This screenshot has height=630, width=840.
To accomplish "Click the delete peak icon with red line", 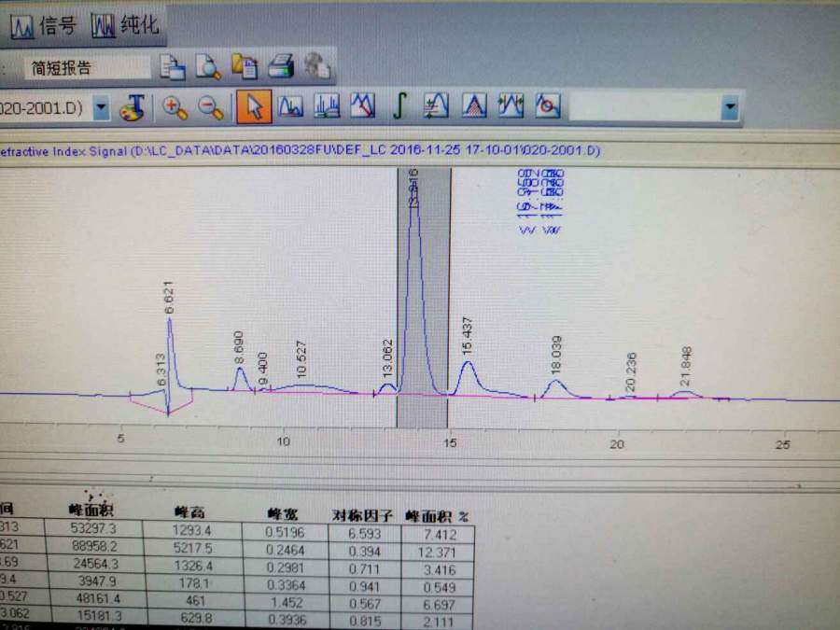I will point(363,105).
